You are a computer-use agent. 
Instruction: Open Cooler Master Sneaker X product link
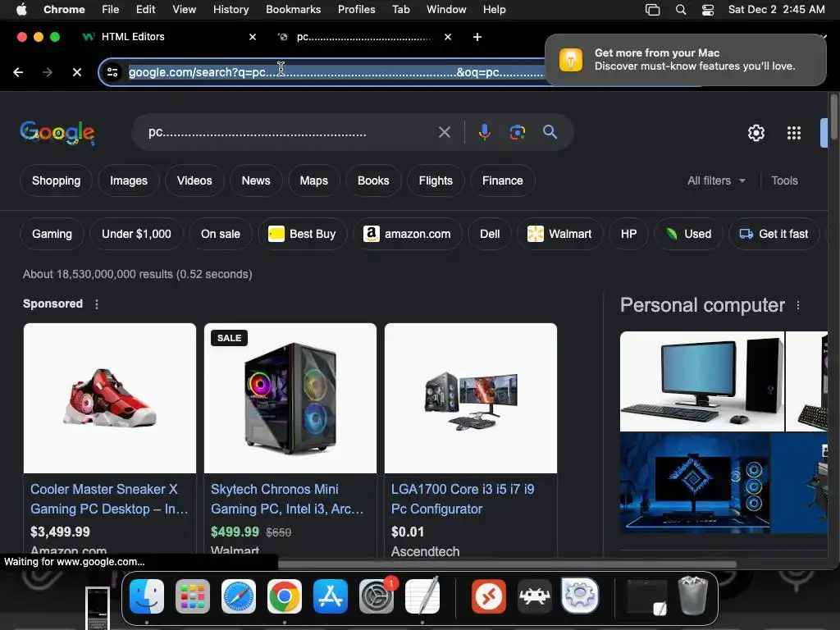pos(109,499)
